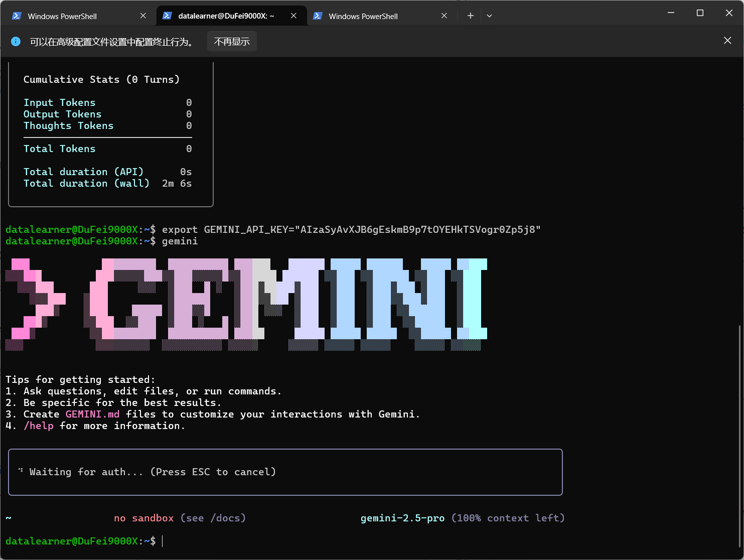Click the bottom shell prompt cursor
The height and width of the screenshot is (560, 744).
163,541
